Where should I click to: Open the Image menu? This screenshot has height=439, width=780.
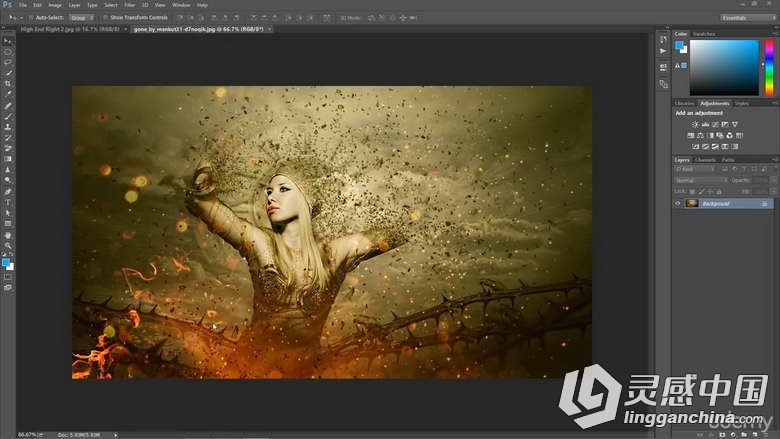55,5
